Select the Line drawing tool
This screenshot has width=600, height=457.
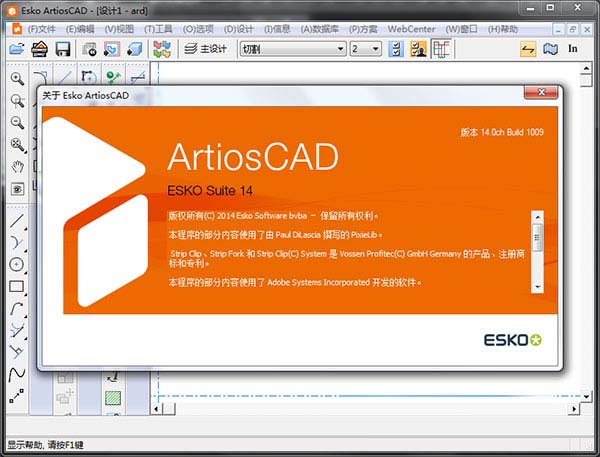point(17,221)
